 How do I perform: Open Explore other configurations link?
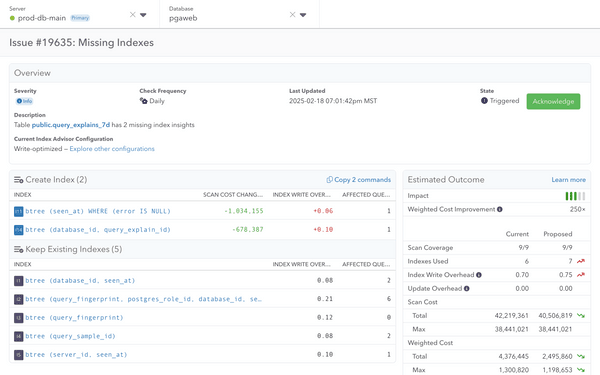(112, 149)
